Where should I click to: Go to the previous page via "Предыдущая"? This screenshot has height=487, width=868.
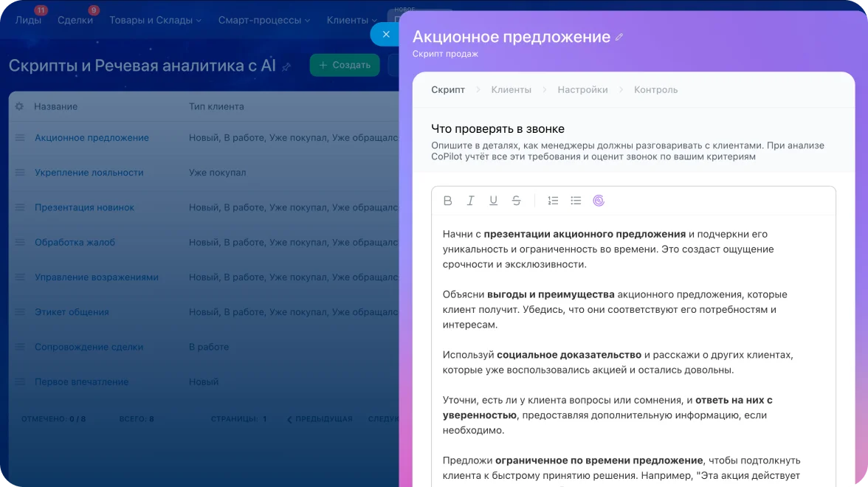(x=322, y=418)
